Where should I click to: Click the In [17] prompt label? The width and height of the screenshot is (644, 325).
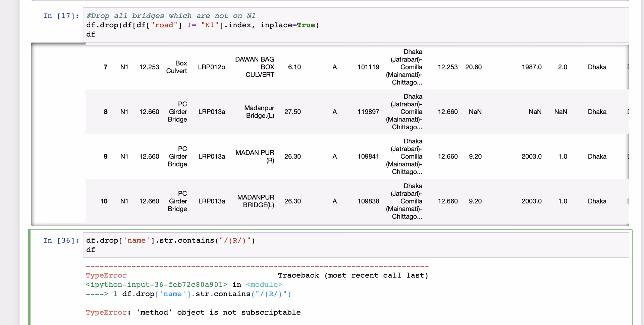click(60, 16)
